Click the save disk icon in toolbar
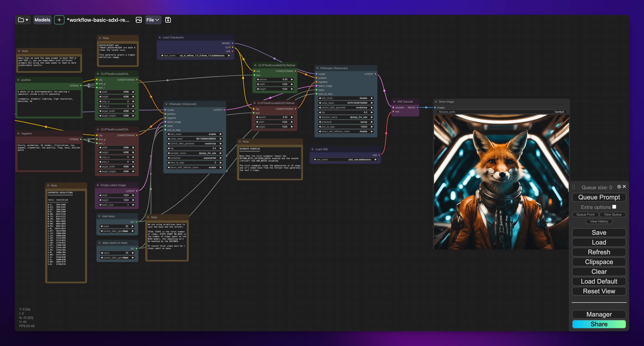 168,20
